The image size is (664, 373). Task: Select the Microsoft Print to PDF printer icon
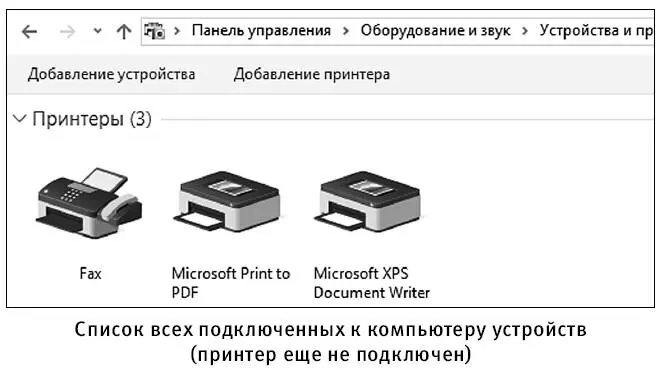(x=229, y=201)
